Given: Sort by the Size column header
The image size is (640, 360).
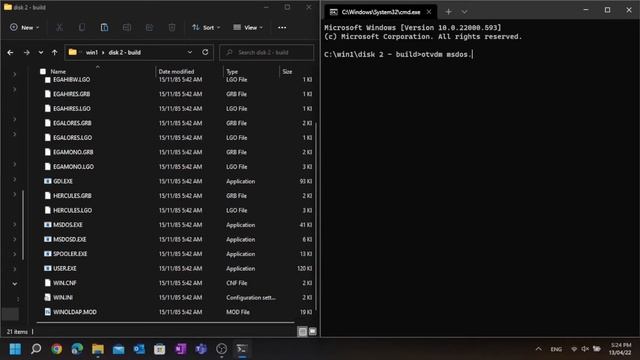Looking at the screenshot, I should [287, 71].
